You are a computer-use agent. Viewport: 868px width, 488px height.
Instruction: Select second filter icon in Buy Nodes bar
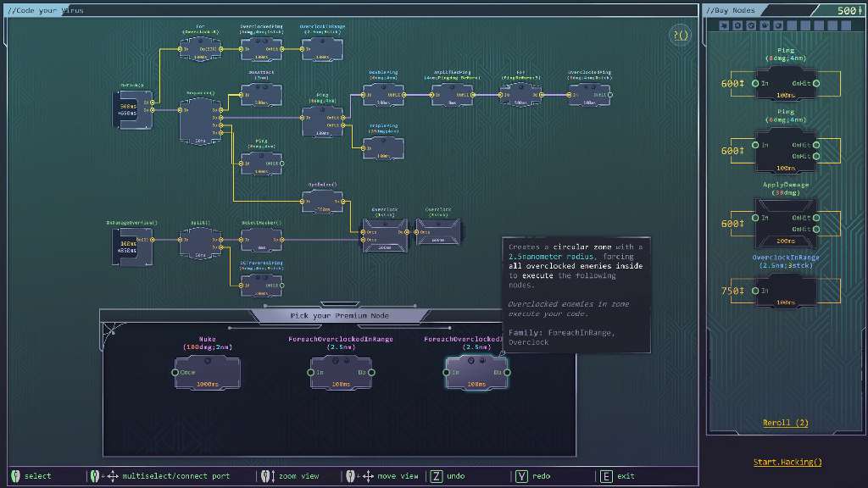pyautogui.click(x=737, y=25)
